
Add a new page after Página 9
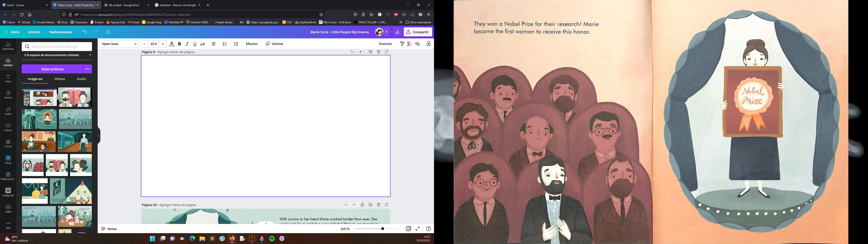[x=387, y=52]
